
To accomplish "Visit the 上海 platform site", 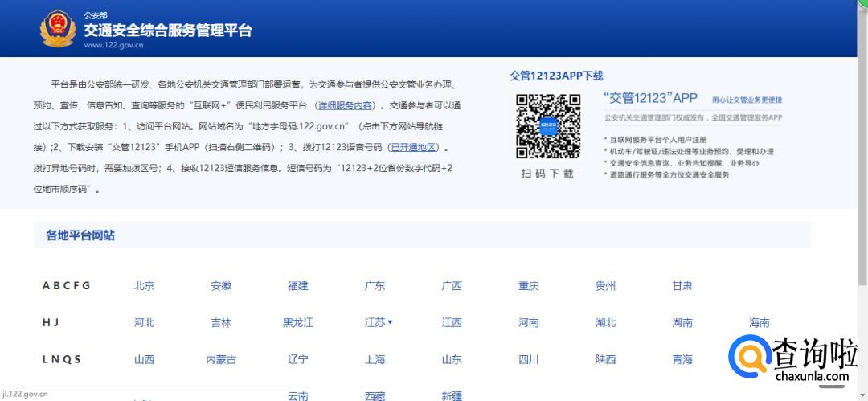I will (375, 359).
